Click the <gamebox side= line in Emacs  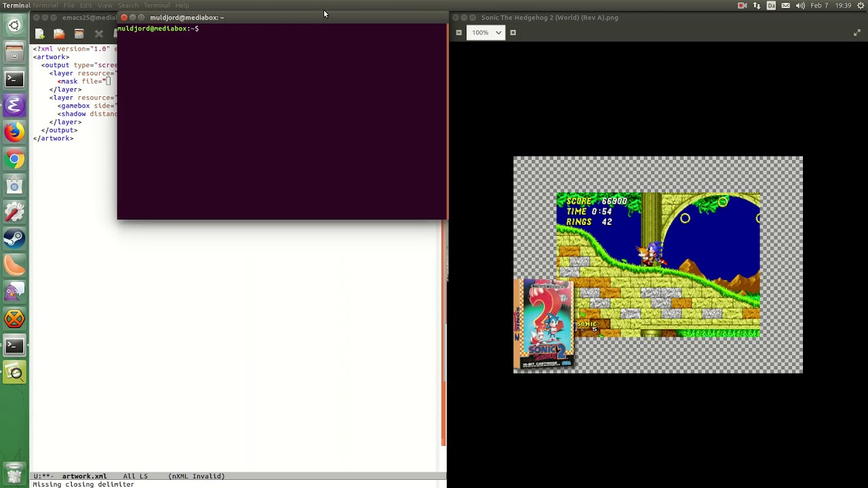coord(87,106)
